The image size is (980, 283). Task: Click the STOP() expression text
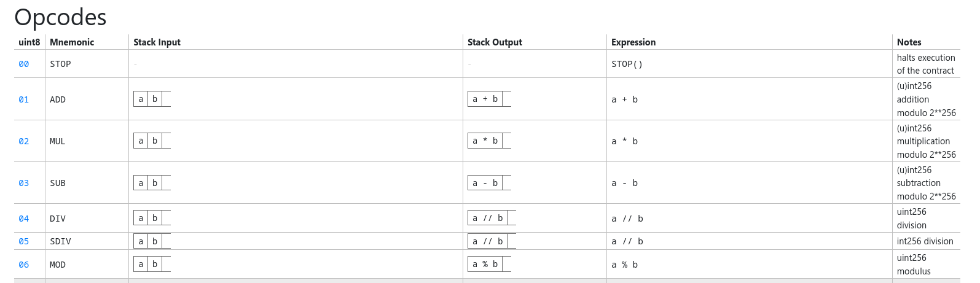point(627,64)
